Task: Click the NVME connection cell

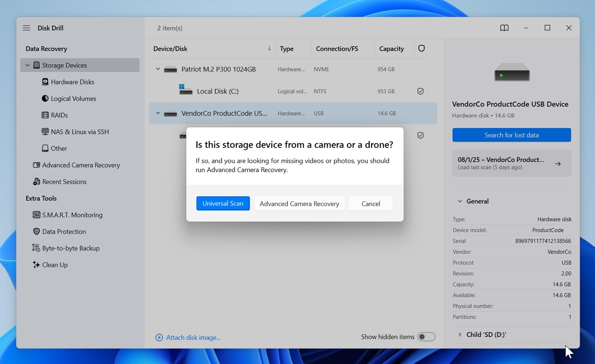Action: [x=321, y=69]
